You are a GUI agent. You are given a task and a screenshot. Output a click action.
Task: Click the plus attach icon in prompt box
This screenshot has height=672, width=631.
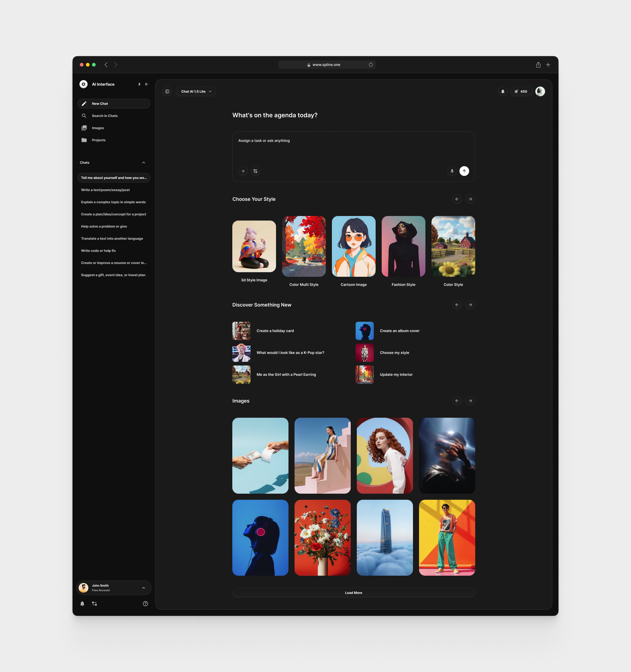243,171
